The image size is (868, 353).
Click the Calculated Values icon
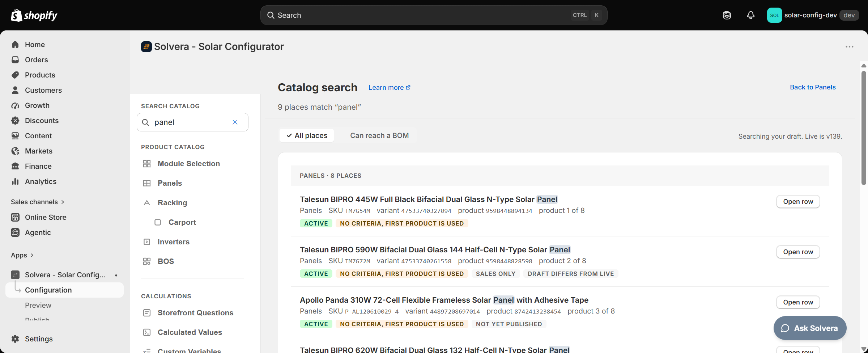click(x=147, y=332)
